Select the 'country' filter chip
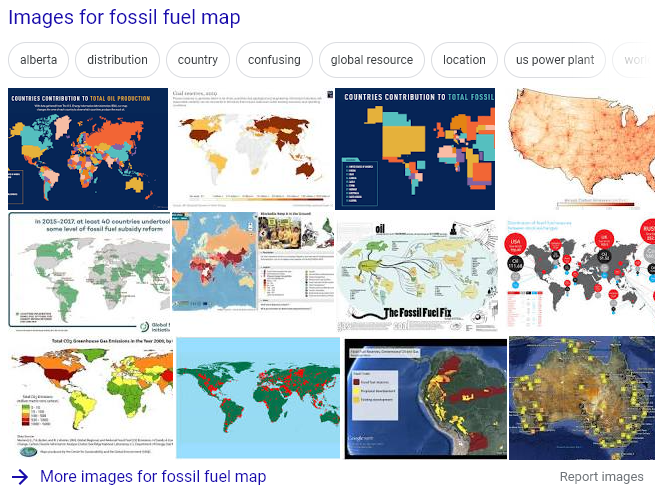Screen dimensions: 655x503 point(198,60)
